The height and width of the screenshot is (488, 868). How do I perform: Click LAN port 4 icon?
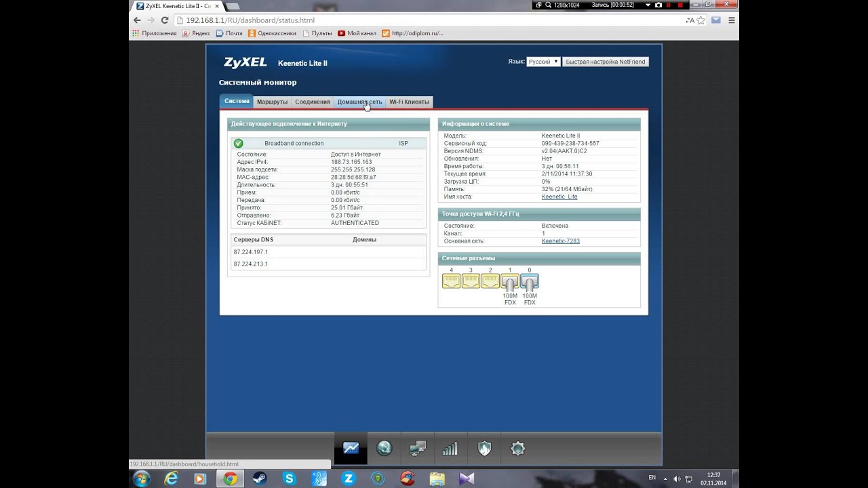click(451, 281)
